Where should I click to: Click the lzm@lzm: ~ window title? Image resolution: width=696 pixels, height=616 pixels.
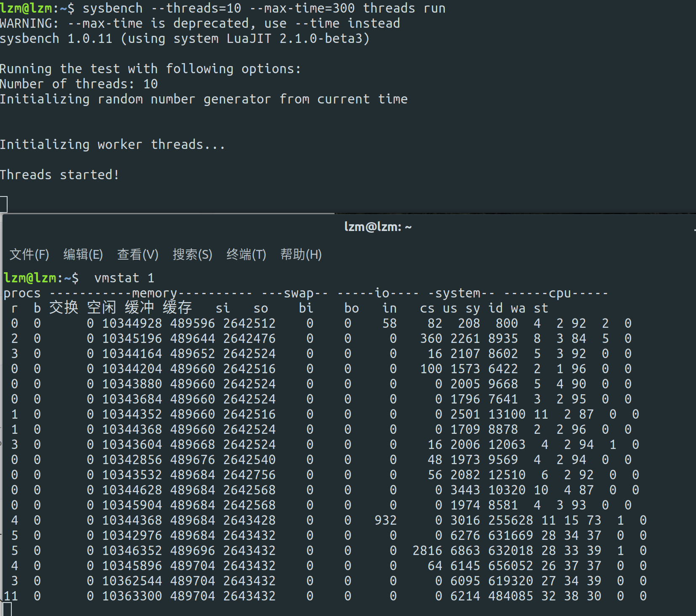[378, 227]
